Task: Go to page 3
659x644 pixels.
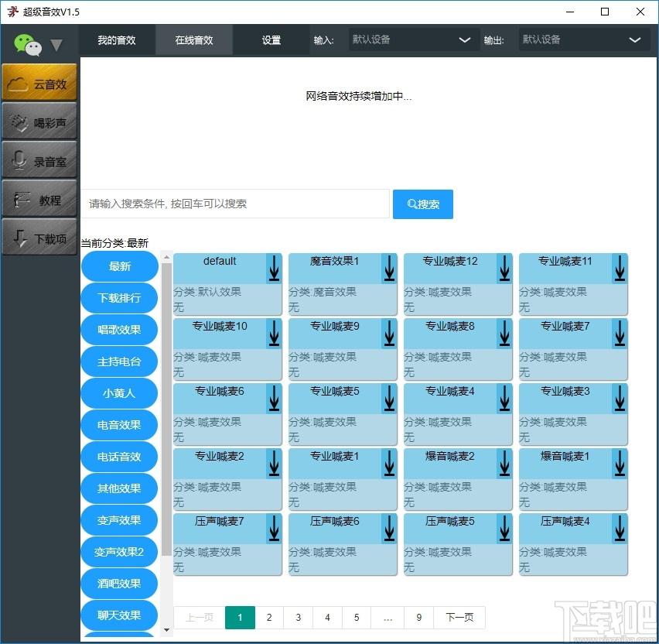Action: click(299, 618)
